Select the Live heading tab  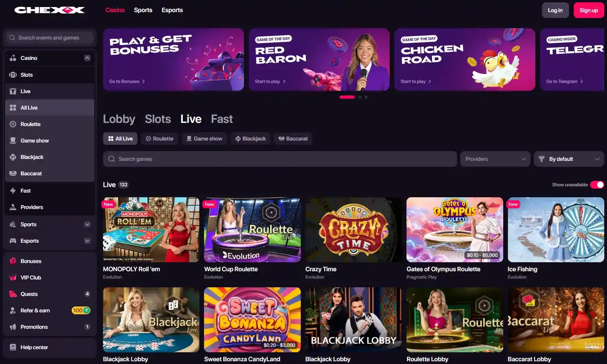[x=191, y=119]
